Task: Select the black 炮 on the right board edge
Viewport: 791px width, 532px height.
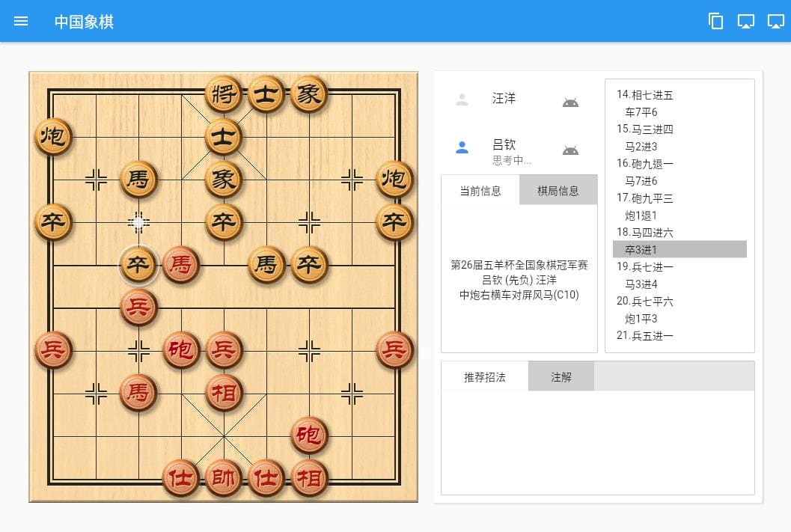Action: [x=394, y=179]
